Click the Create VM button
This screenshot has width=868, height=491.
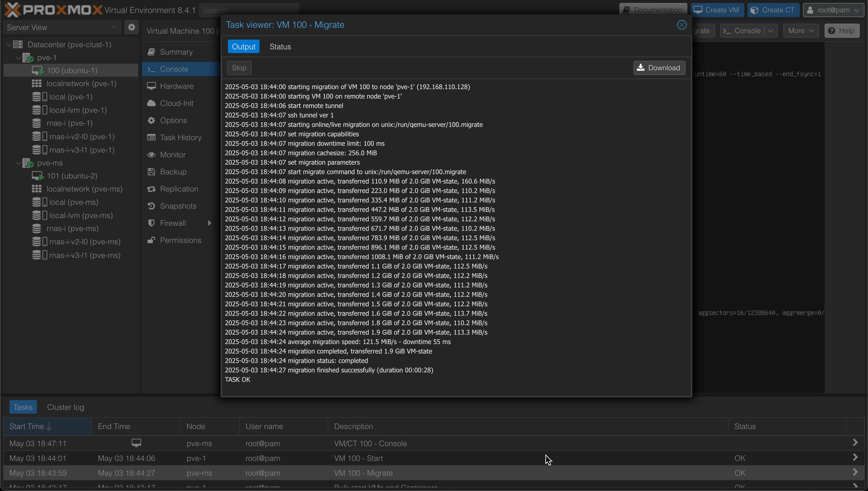point(717,10)
